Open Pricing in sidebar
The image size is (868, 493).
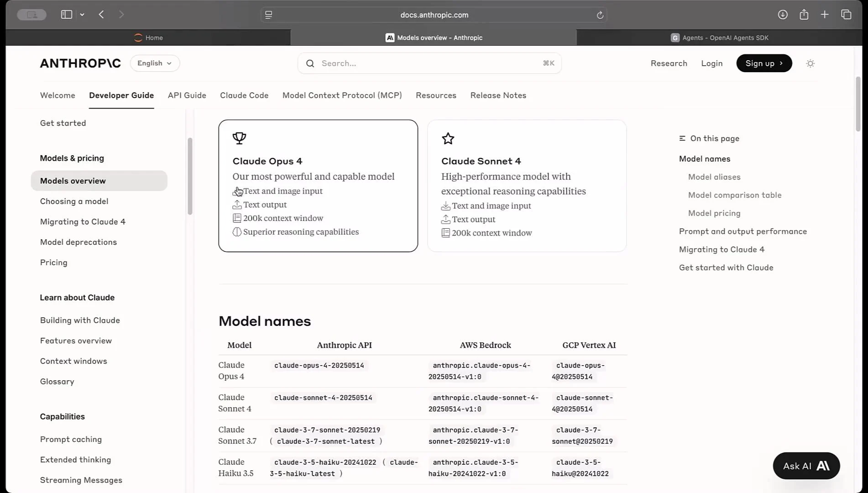[54, 262]
